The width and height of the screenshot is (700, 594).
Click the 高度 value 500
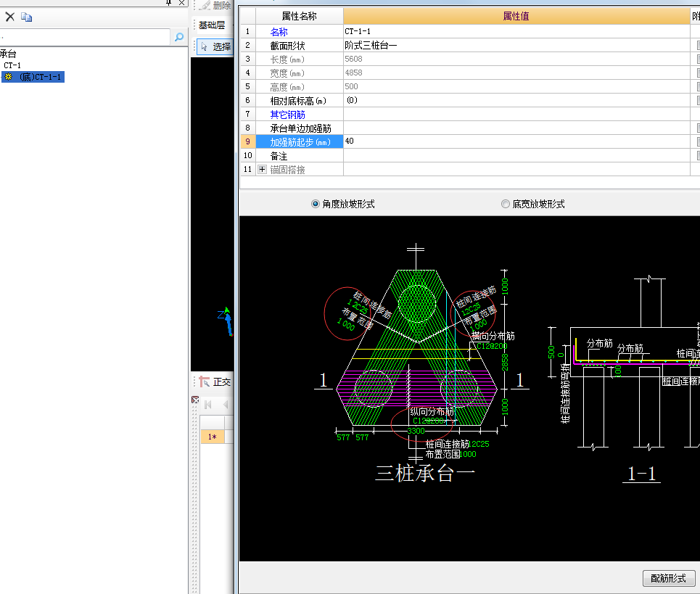(516, 86)
